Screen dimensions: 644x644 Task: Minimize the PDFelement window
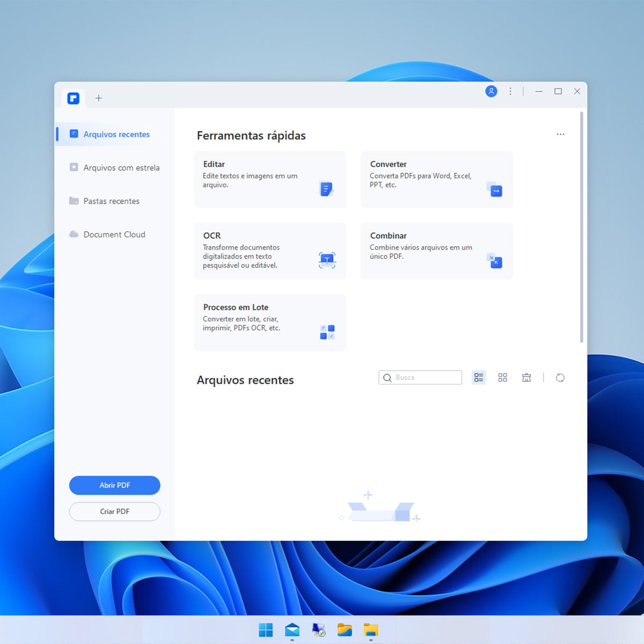(x=539, y=91)
